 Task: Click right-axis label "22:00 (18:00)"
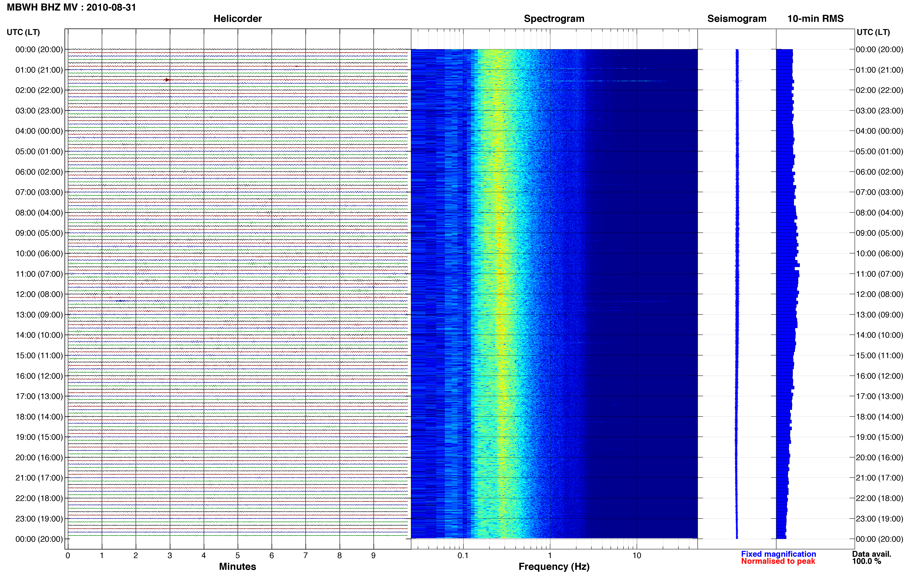(880, 498)
